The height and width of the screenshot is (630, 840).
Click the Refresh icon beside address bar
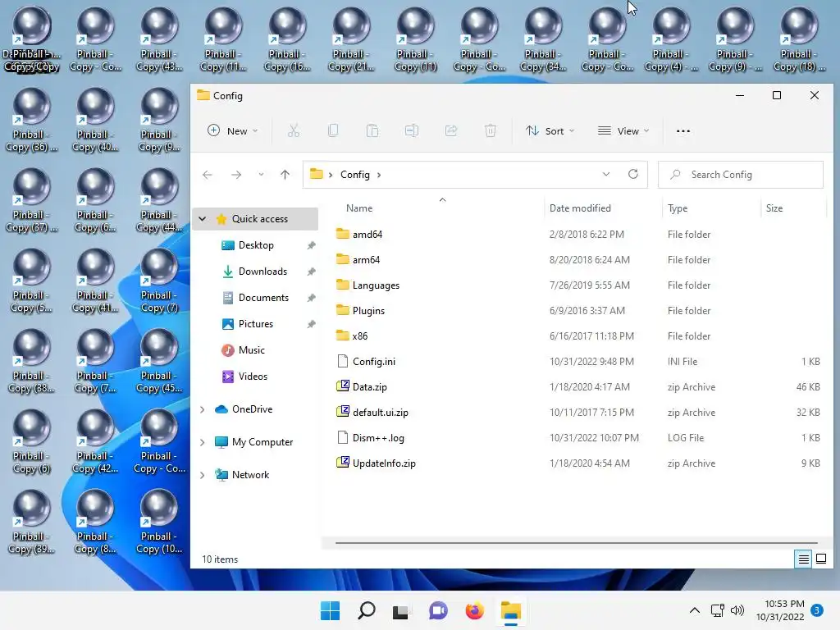click(x=633, y=174)
